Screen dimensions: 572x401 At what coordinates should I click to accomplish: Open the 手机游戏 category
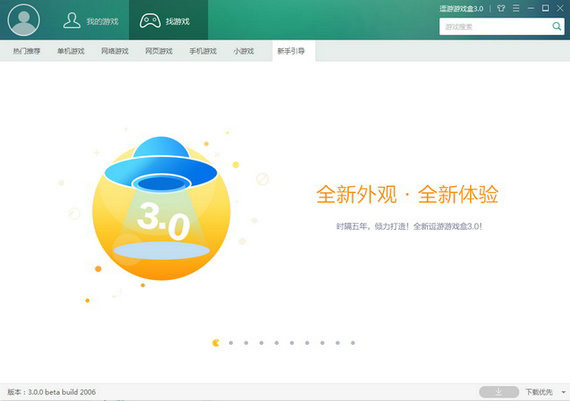pos(203,51)
